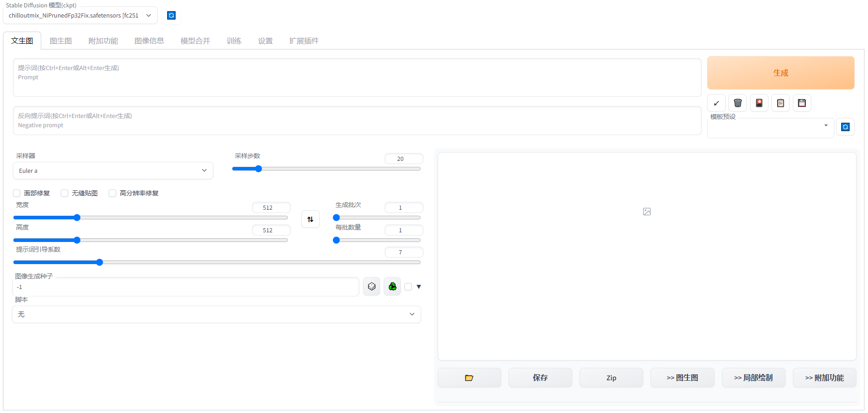The width and height of the screenshot is (868, 413).
Task: Click the 每批数量 number field showing 1
Action: pos(404,230)
